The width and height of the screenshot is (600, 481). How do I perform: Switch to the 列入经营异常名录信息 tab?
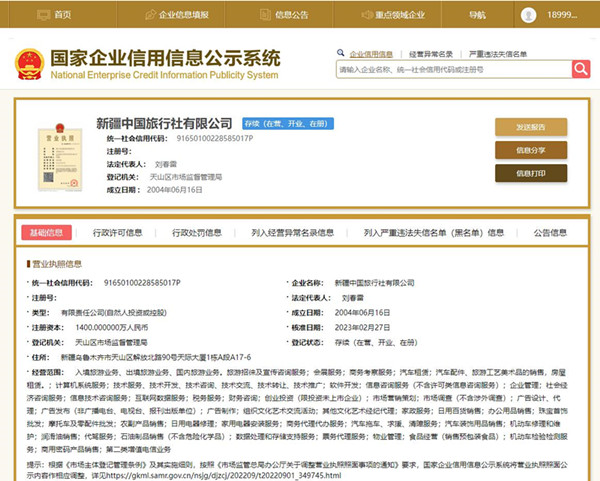click(x=292, y=233)
